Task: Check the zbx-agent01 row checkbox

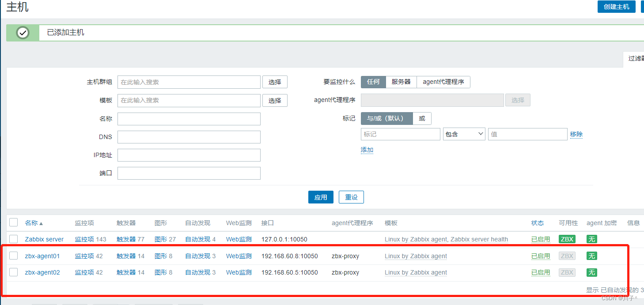Action: click(14, 256)
